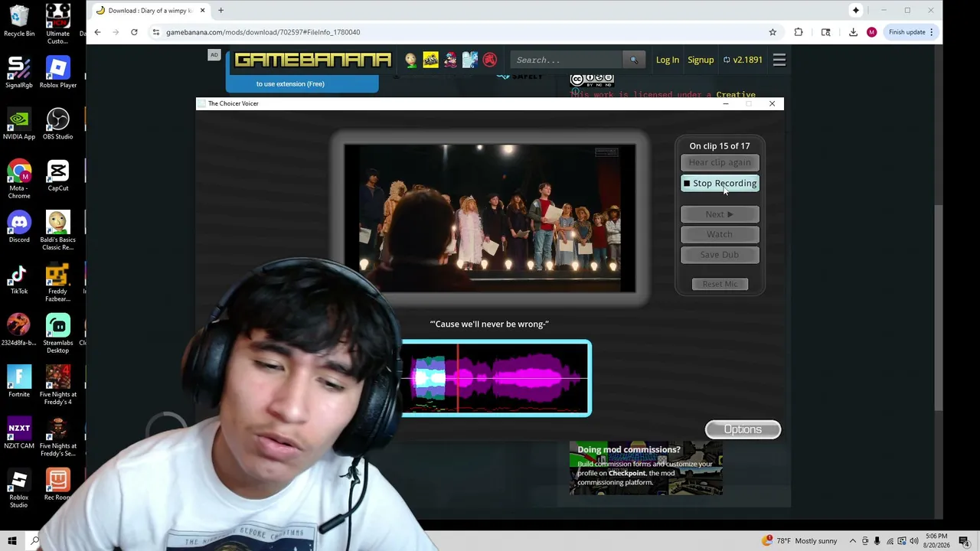Image resolution: width=980 pixels, height=551 pixels.
Task: Open the GameBanana hamburger menu
Action: pos(779,60)
